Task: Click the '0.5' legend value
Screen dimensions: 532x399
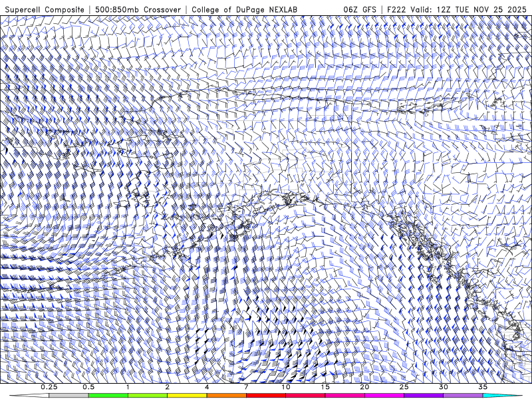Action: pyautogui.click(x=88, y=387)
